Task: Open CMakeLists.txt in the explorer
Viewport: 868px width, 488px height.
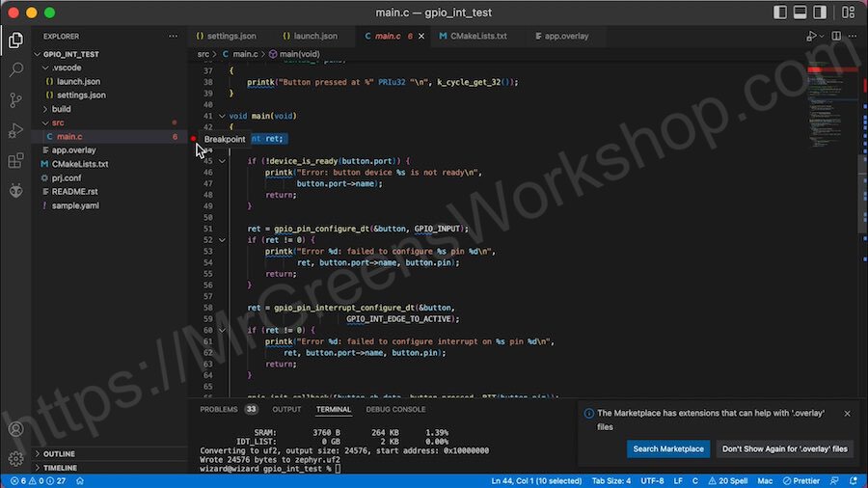Action: click(x=80, y=164)
